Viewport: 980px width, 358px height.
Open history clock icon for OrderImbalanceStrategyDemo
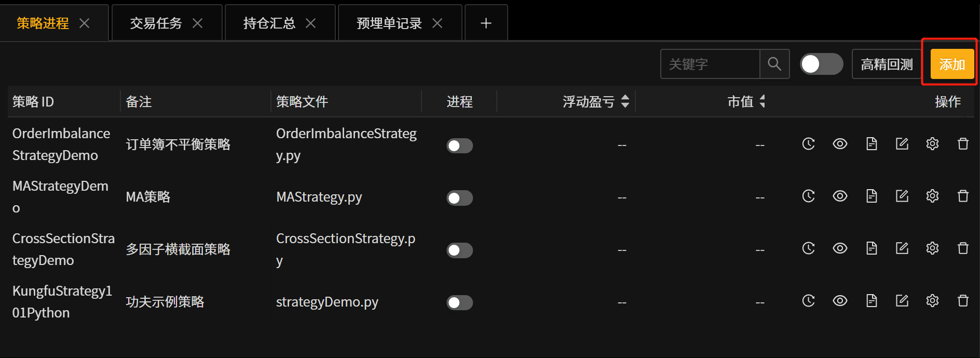pyautogui.click(x=808, y=144)
